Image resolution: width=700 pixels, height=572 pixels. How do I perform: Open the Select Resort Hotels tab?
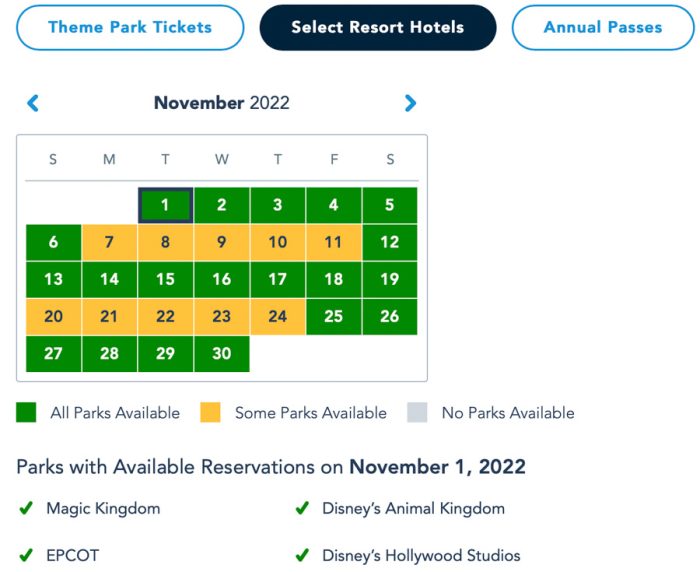[377, 27]
